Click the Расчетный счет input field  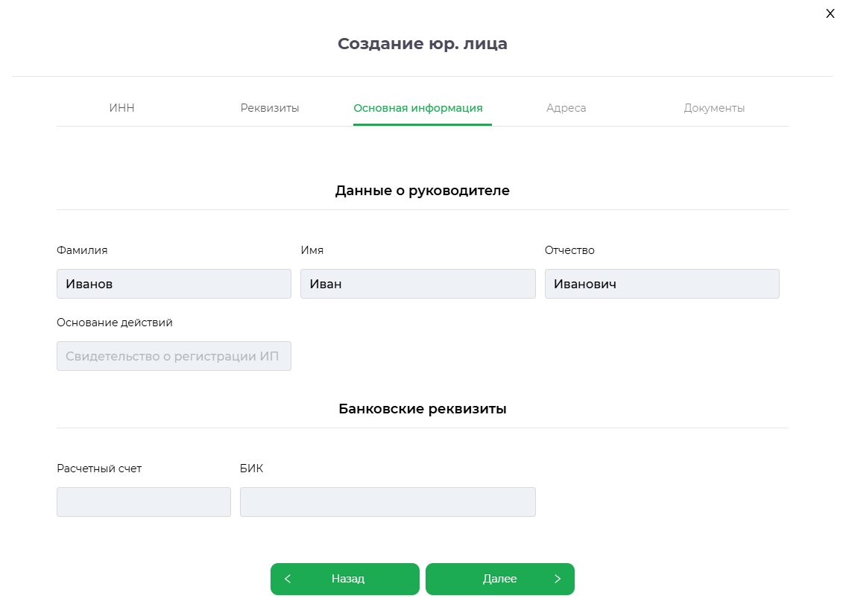tap(144, 502)
